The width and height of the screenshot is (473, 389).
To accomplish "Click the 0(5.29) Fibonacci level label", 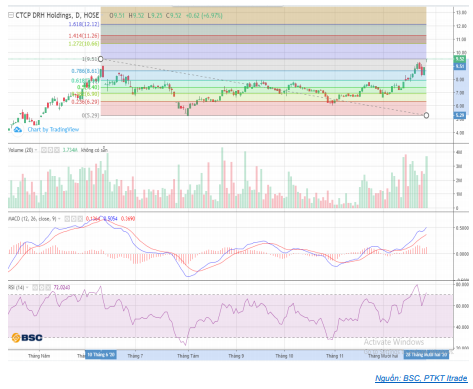I will (x=91, y=115).
